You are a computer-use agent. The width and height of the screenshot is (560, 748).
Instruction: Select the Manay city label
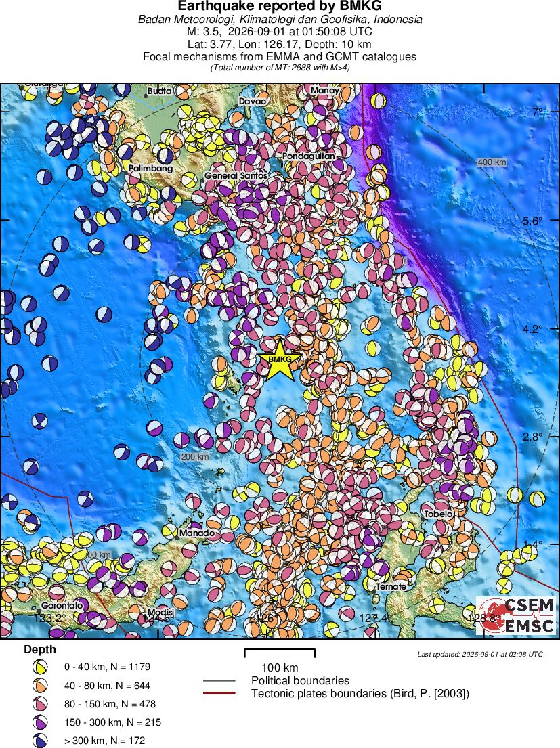pyautogui.click(x=325, y=90)
